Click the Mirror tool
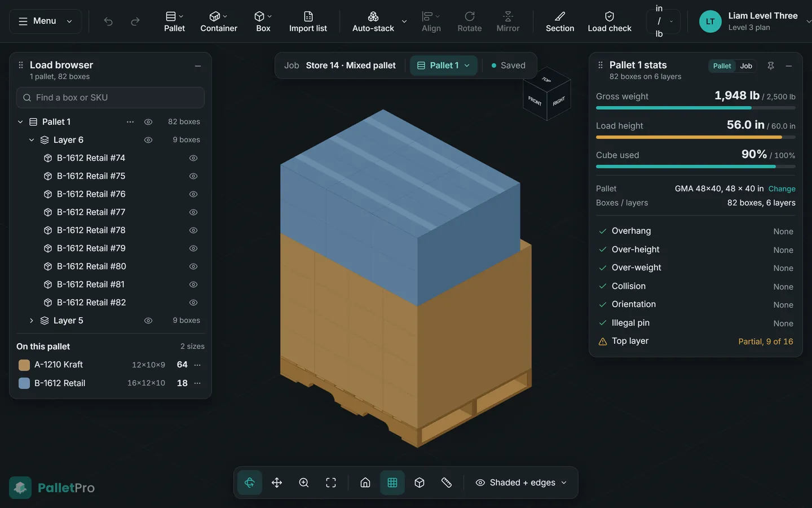This screenshot has height=508, width=812. click(508, 21)
